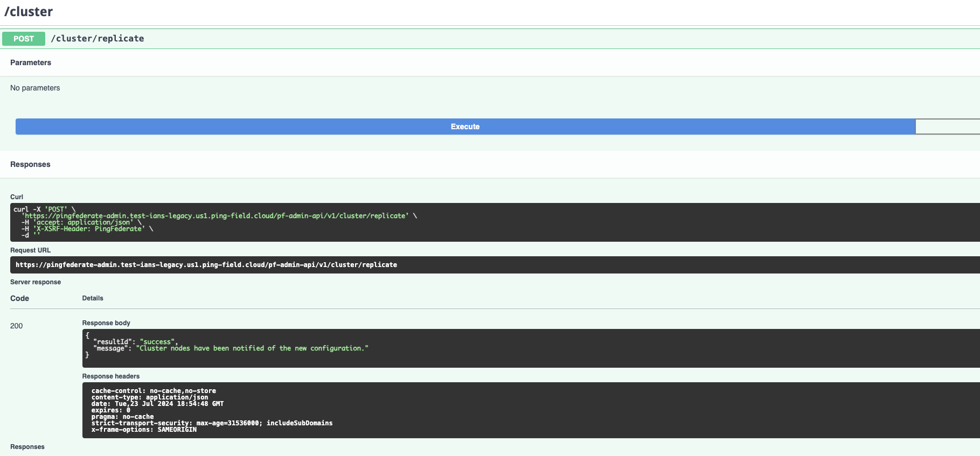Click the Parameters section heading

pyautogui.click(x=31, y=62)
